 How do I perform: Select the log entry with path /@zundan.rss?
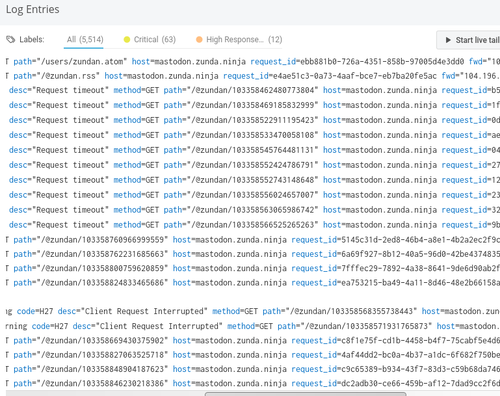(253, 76)
